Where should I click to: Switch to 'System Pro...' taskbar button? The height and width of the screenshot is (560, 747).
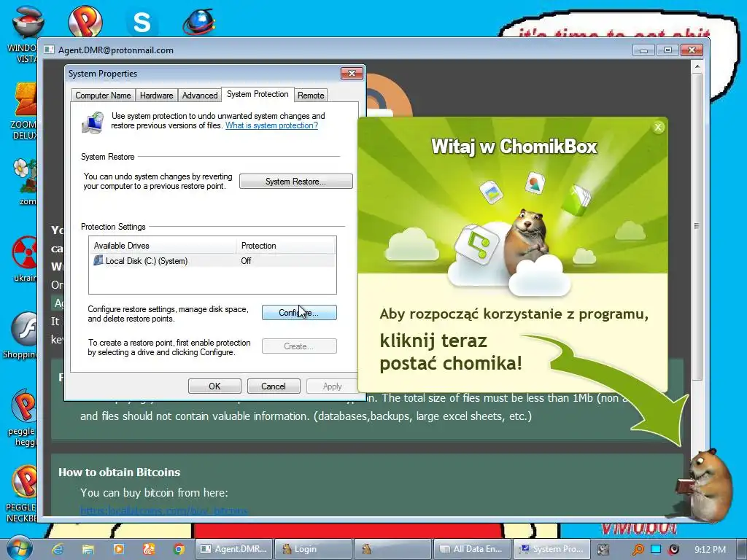(x=551, y=549)
